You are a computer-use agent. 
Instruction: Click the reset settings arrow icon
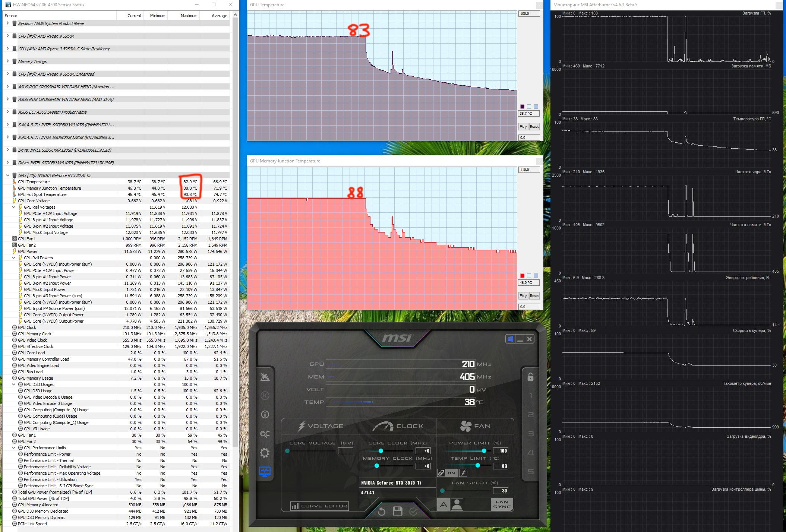pyautogui.click(x=381, y=512)
